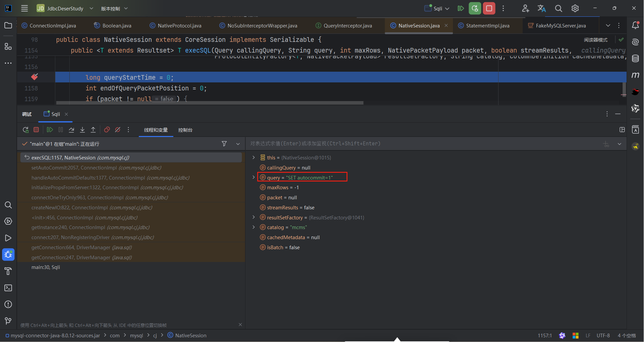Open the Problems tool window
Image resolution: width=644 pixels, height=342 pixels.
click(8, 304)
